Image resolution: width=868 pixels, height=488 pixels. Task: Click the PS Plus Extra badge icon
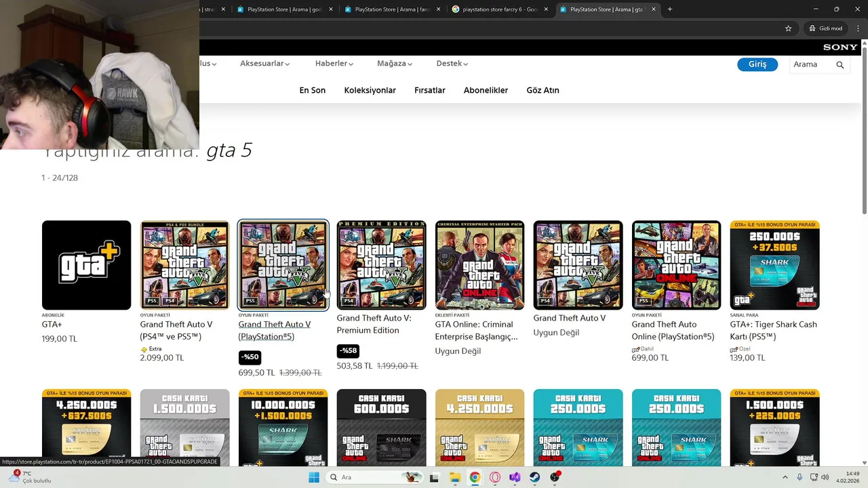(144, 349)
